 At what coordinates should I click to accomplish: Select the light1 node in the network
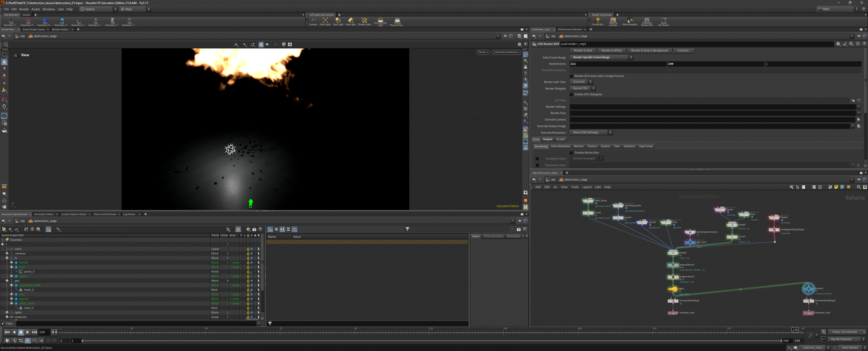pyautogui.click(x=673, y=289)
